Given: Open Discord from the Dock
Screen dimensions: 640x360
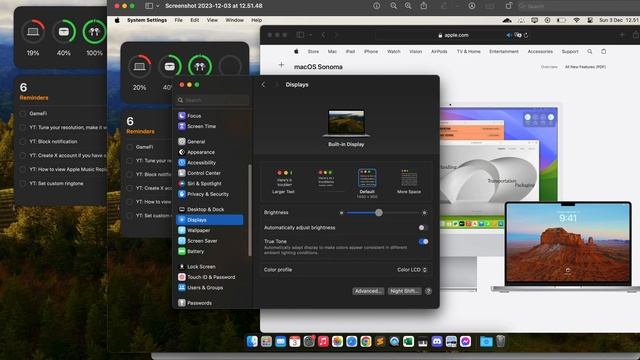Looking at the screenshot, I should [x=437, y=341].
